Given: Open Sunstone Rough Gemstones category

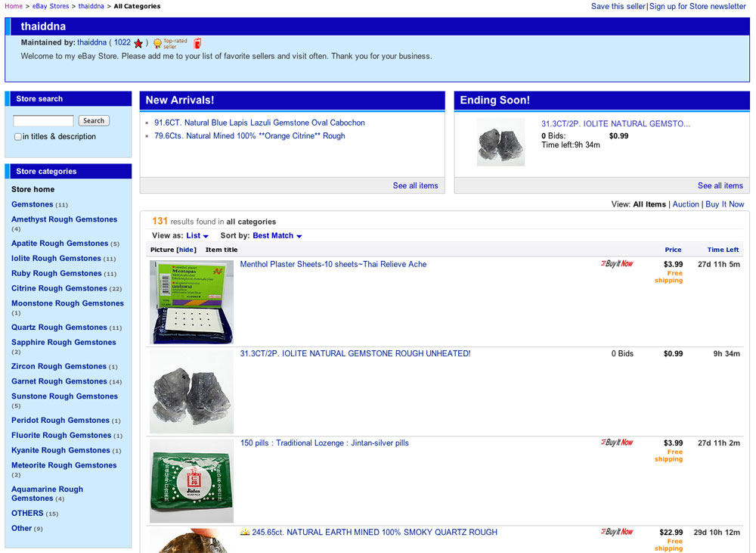Looking at the screenshot, I should pos(64,396).
